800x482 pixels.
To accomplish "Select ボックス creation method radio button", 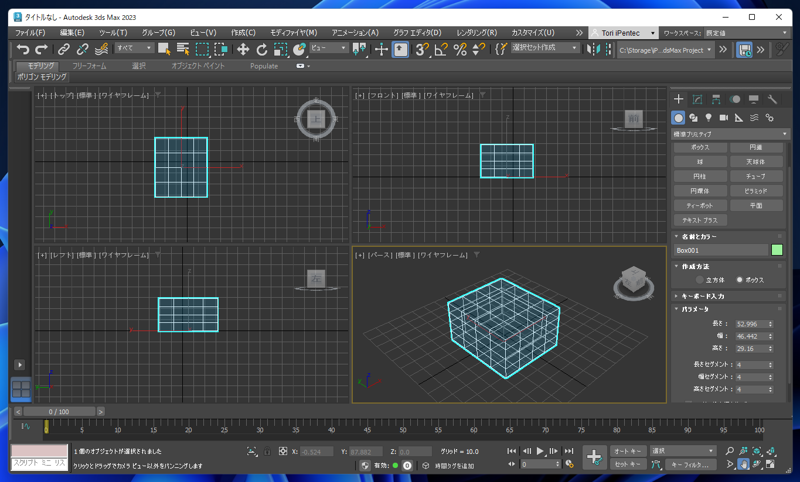I will click(x=739, y=280).
